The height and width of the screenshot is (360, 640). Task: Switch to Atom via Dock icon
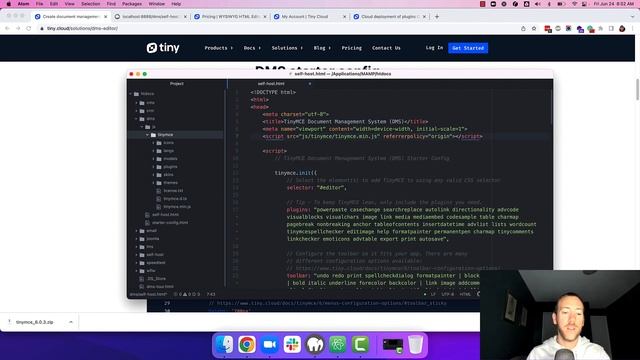tap(338, 344)
